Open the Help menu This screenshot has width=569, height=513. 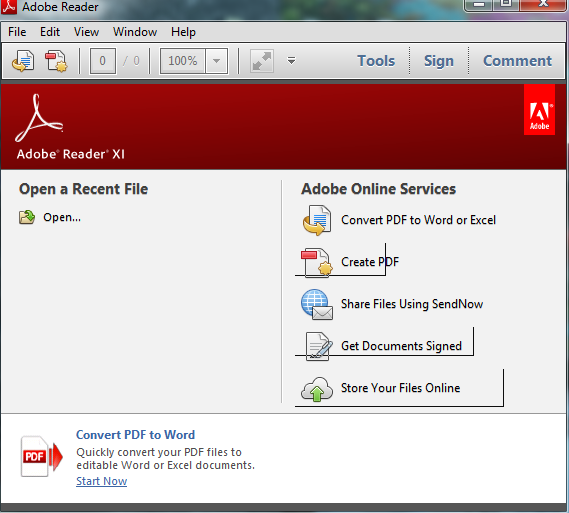coord(183,32)
